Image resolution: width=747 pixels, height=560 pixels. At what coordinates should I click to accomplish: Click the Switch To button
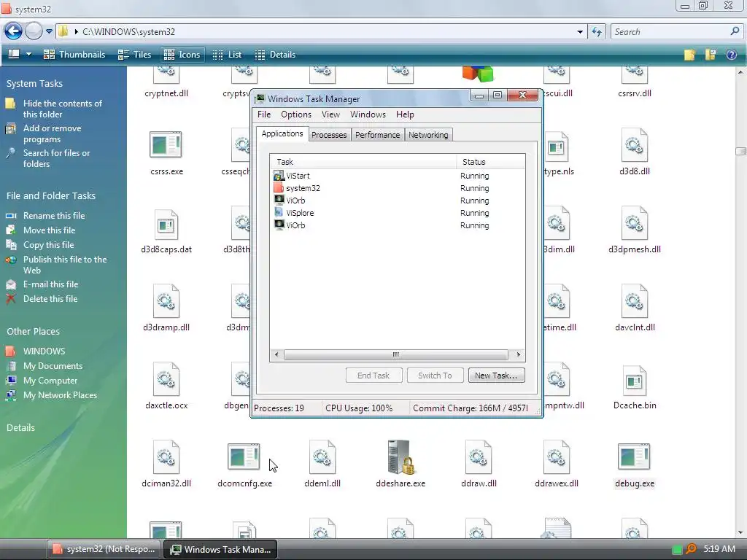tap(435, 376)
